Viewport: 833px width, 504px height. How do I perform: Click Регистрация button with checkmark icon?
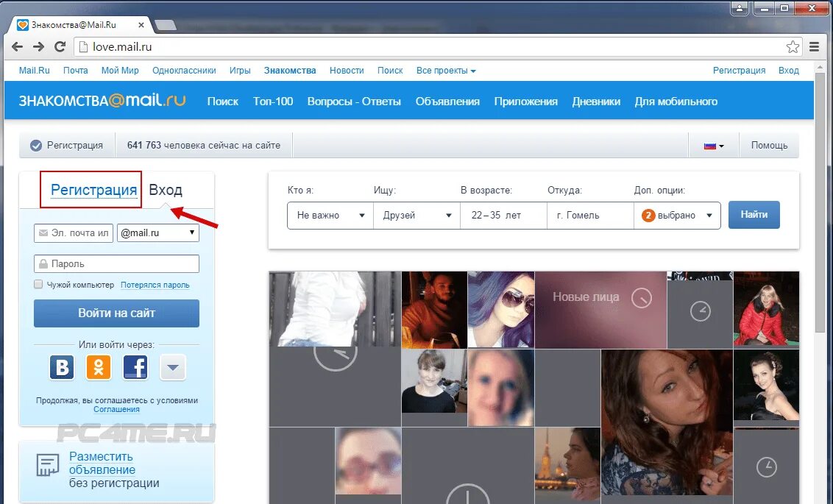[67, 146]
